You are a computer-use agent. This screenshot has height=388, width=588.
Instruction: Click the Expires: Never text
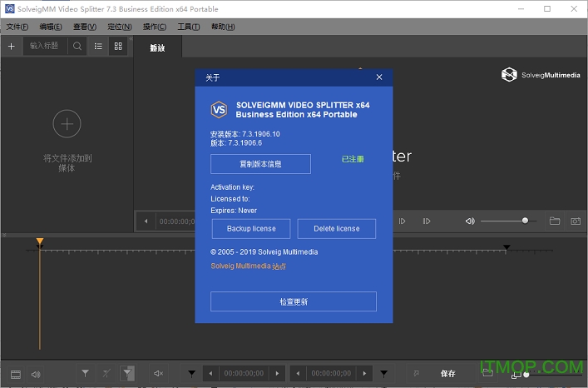[x=234, y=211]
